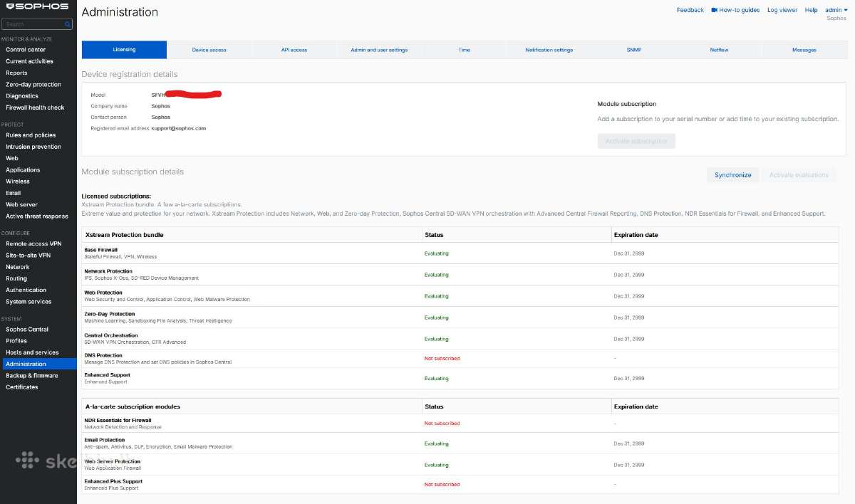
Task: Open the Messages tab
Action: coord(804,50)
